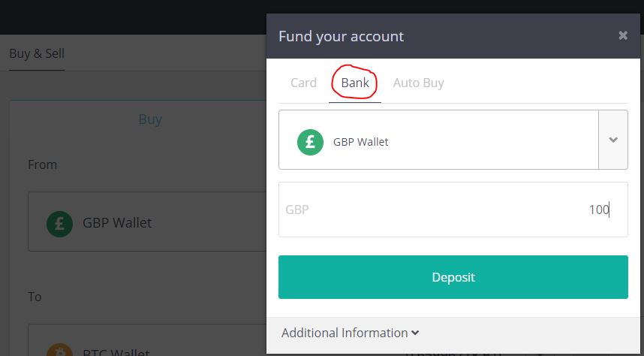Image resolution: width=644 pixels, height=356 pixels.
Task: Expand the wallet selector chevron arrow
Action: [613, 140]
